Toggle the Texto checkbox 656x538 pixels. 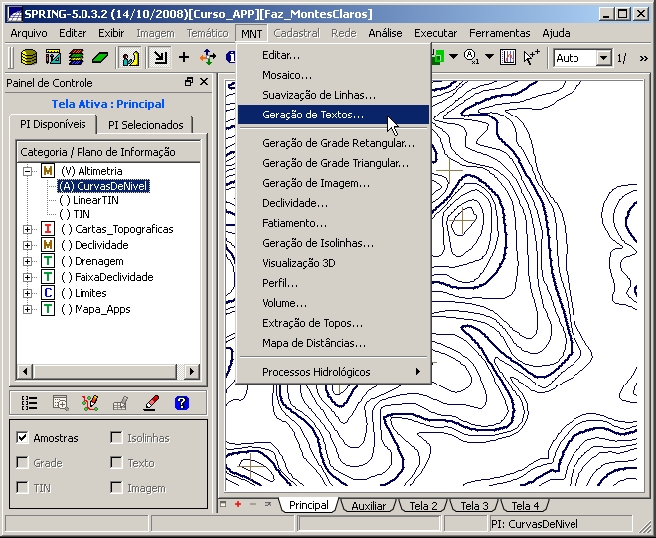pyautogui.click(x=117, y=463)
